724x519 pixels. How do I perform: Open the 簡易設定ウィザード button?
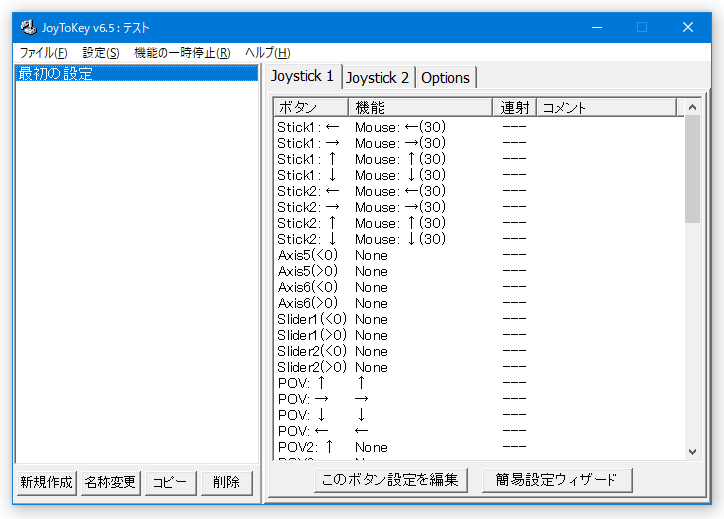pyautogui.click(x=557, y=480)
